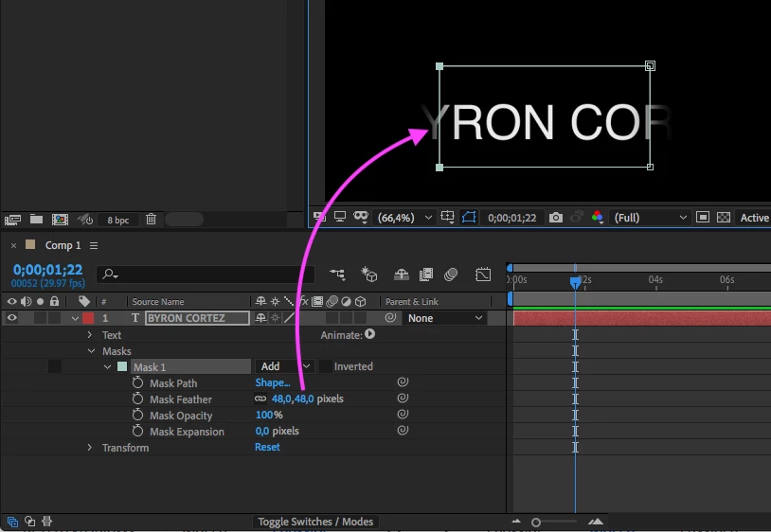
Task: Click expression pick whip for Mask Feather
Action: (x=403, y=398)
